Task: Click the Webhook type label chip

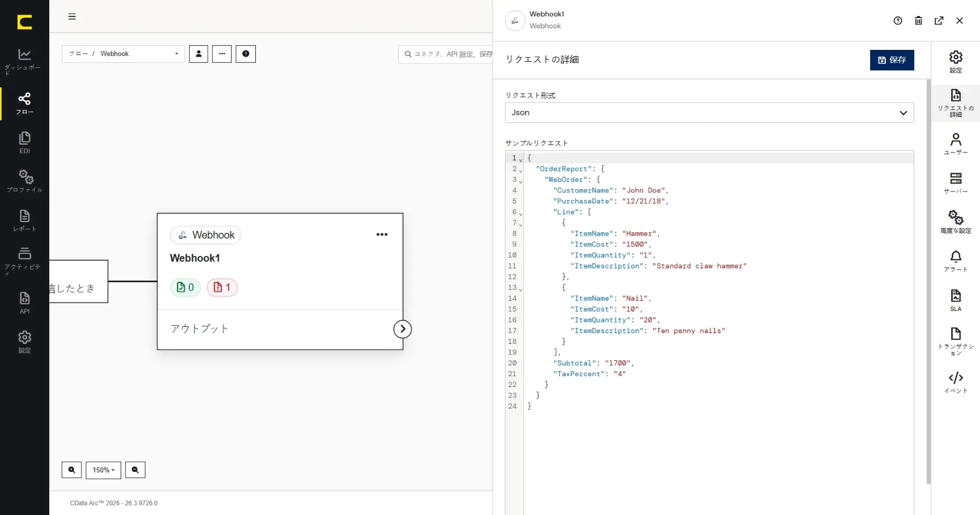Action: tap(206, 235)
